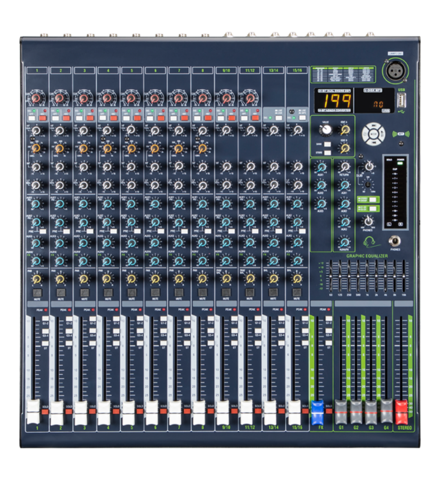Grab the G4 group fader
This screenshot has width=448, height=477.
pyautogui.click(x=386, y=412)
